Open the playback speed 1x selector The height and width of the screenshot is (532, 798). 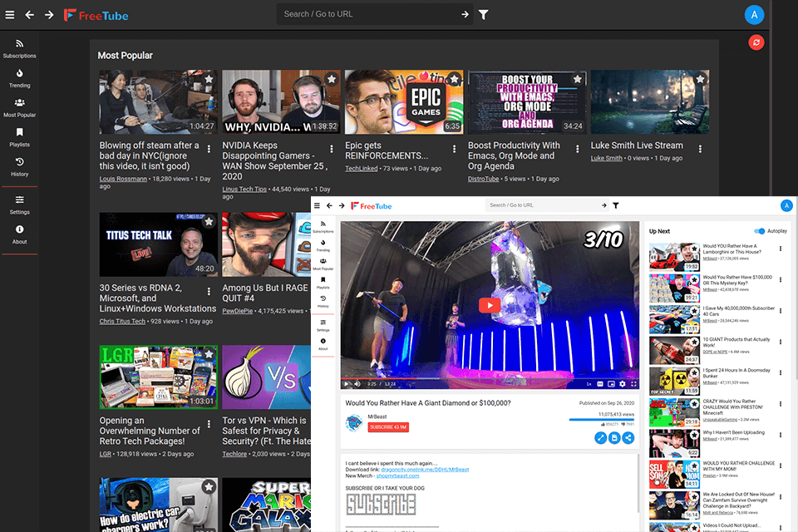pyautogui.click(x=589, y=383)
